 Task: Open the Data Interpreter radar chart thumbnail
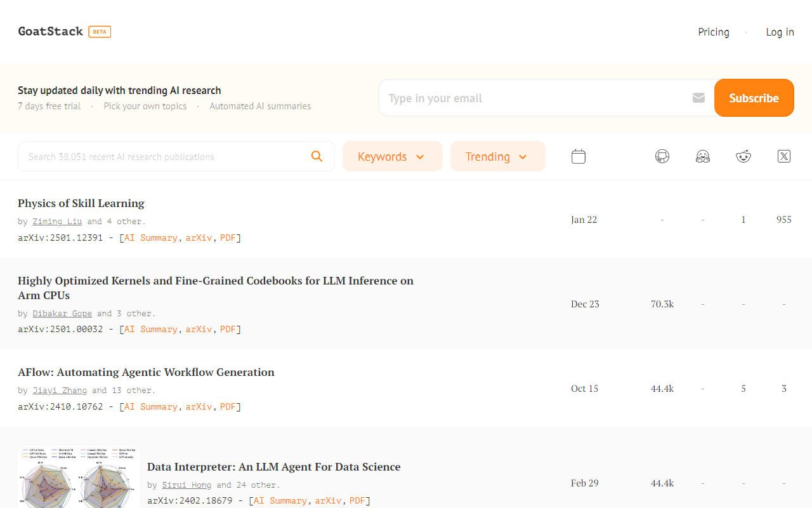(x=79, y=478)
